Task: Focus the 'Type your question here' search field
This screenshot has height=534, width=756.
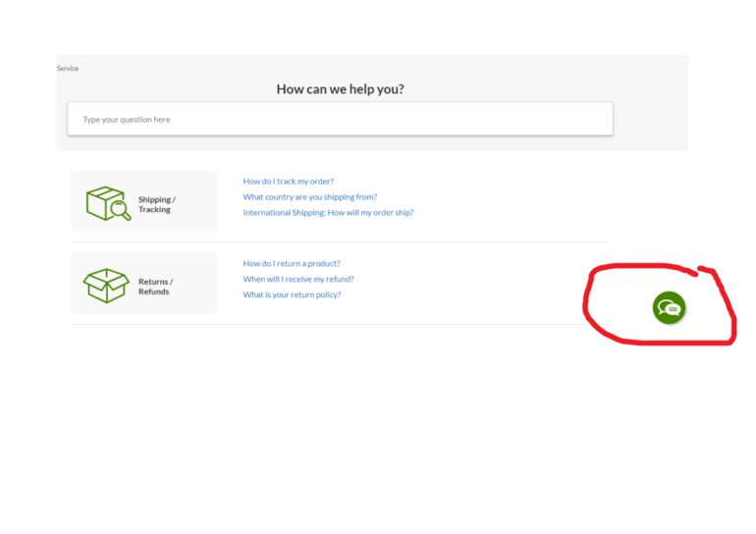Action: (340, 120)
